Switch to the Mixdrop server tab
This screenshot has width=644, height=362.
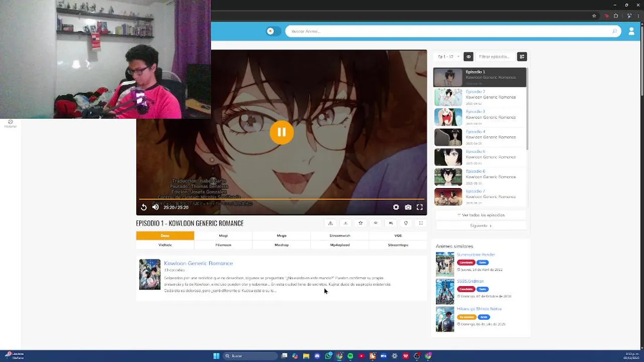(282, 245)
